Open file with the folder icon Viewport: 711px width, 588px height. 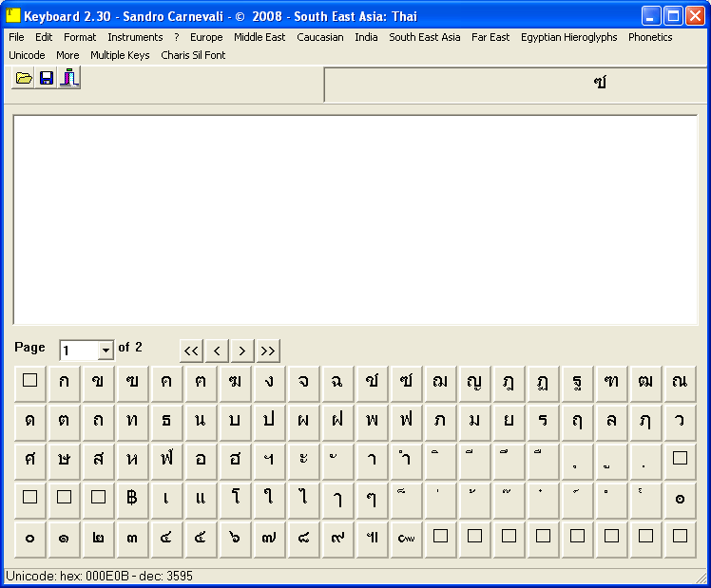[24, 78]
